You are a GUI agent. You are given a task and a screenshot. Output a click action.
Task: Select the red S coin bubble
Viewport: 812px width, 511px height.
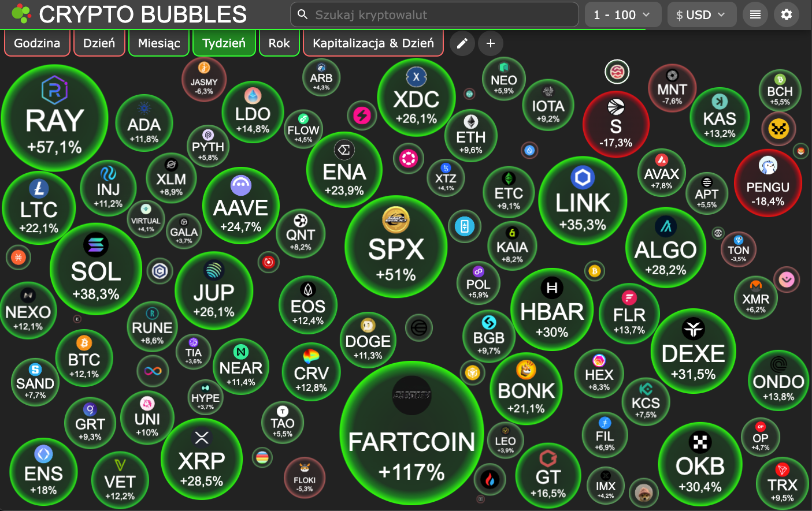point(616,125)
